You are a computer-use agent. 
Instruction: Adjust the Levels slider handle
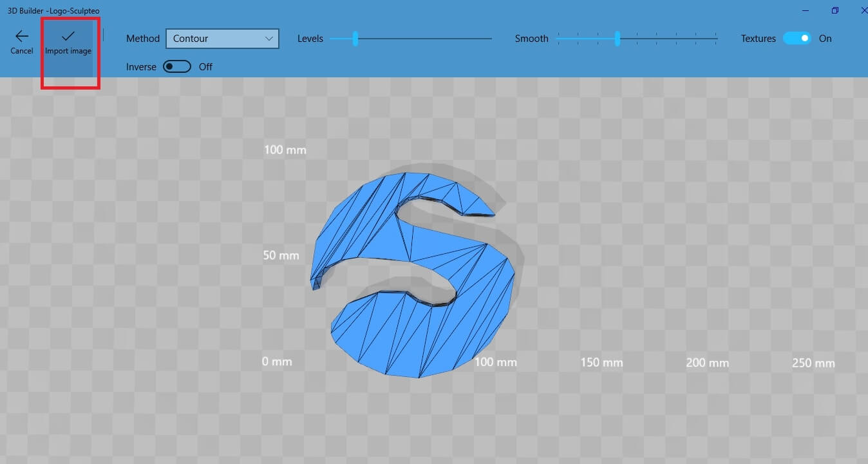355,39
